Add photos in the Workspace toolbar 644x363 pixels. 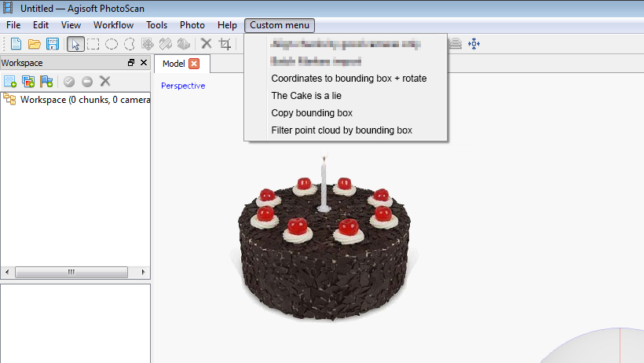(x=28, y=82)
